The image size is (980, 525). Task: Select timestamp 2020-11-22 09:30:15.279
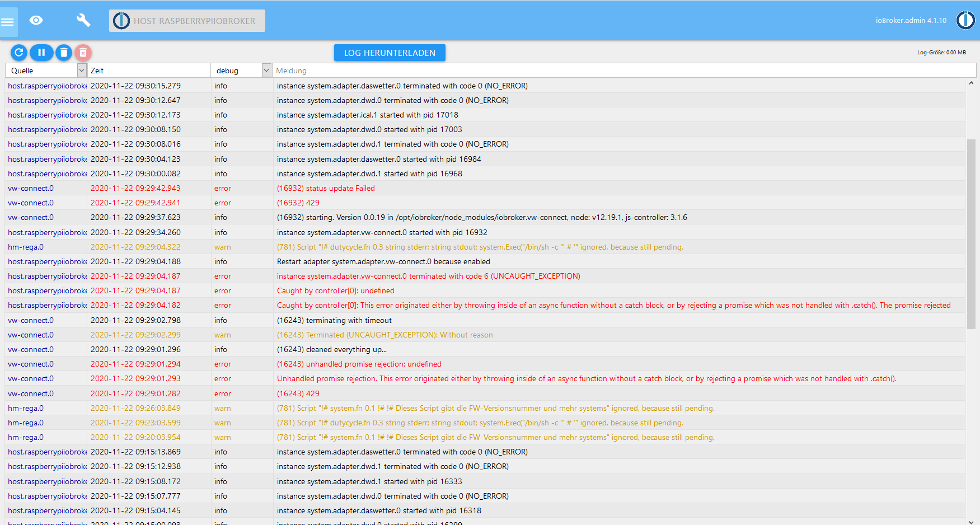coord(135,86)
